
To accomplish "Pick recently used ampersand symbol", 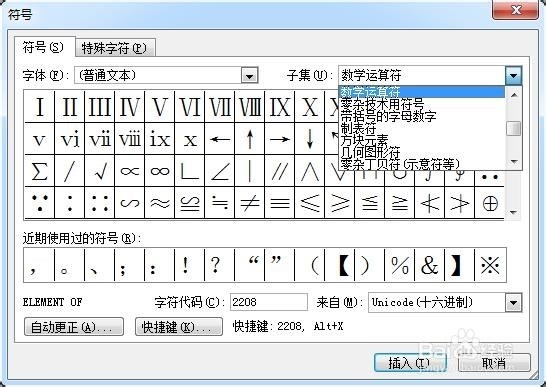I will point(430,265).
